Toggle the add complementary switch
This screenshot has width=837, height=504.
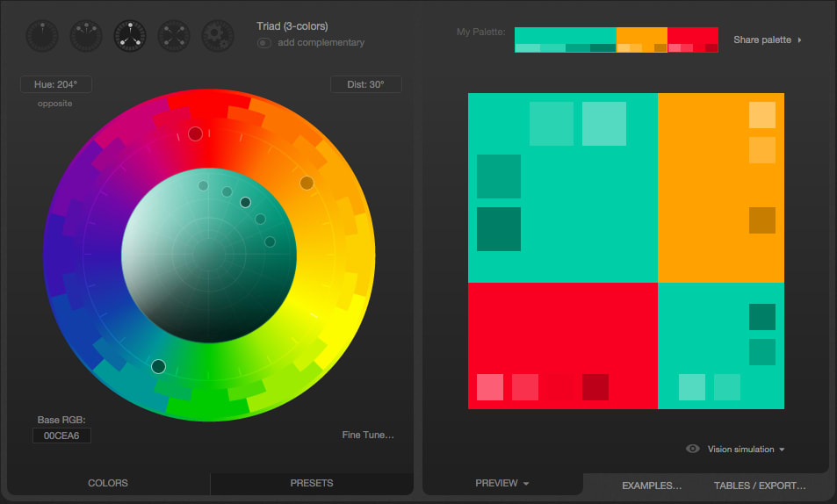(x=264, y=43)
